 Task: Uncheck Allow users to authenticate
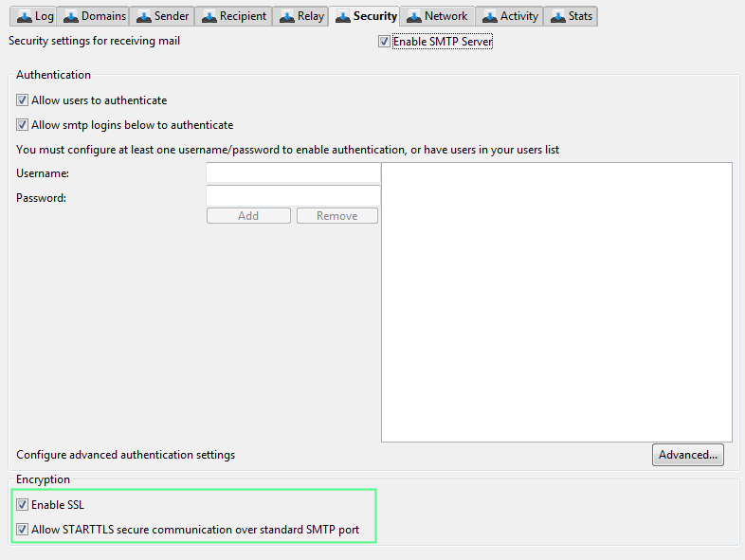23,100
